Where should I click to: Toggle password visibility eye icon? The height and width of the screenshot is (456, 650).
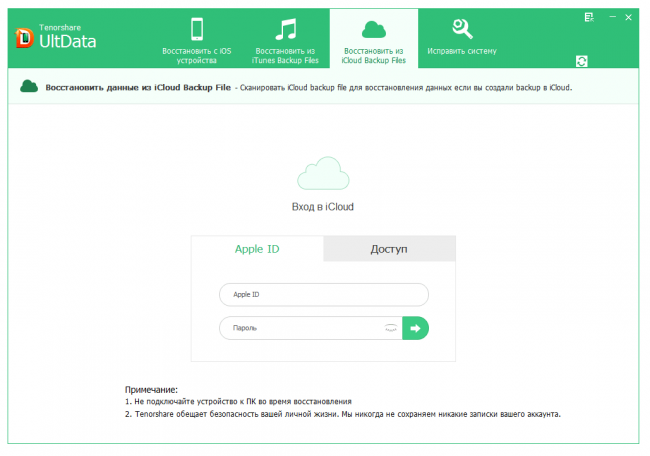pos(391,327)
